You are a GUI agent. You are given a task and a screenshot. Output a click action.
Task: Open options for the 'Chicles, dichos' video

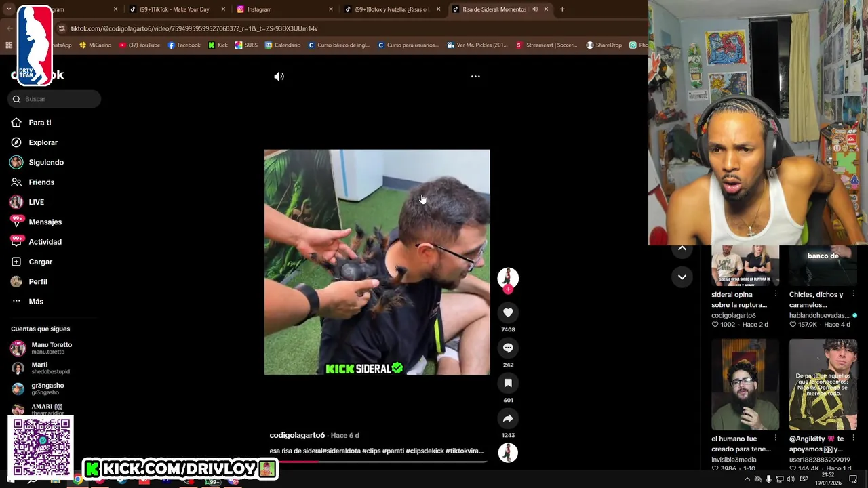(x=853, y=294)
